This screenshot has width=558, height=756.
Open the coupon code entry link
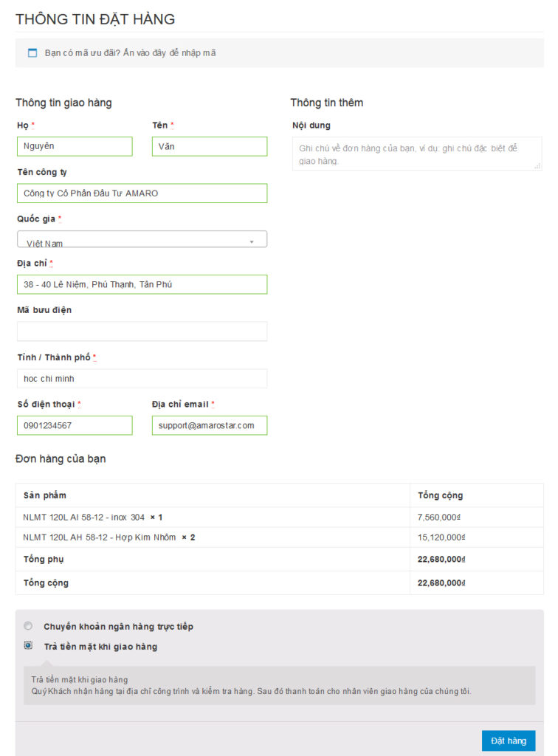(x=130, y=53)
